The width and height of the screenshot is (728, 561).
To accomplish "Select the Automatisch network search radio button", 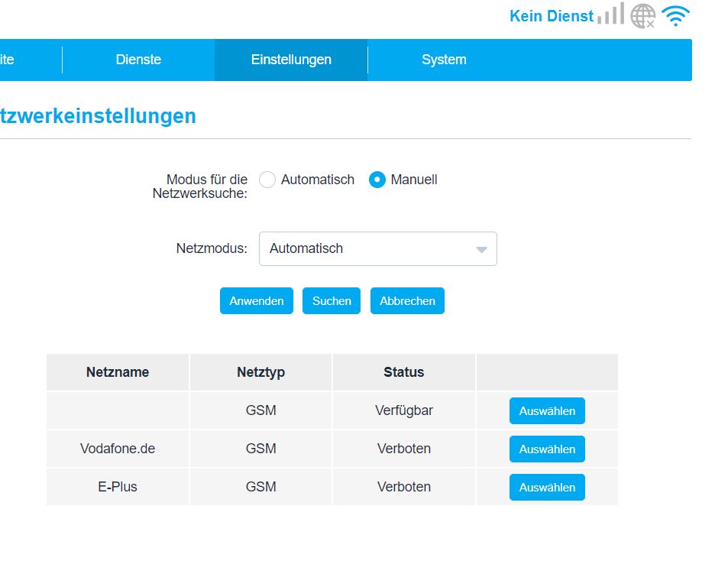I will [267, 180].
